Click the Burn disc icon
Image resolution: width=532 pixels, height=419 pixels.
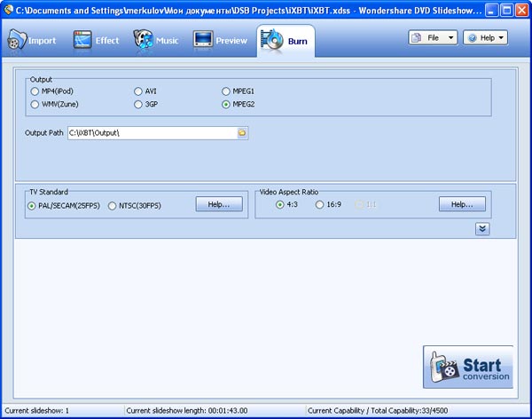point(271,40)
